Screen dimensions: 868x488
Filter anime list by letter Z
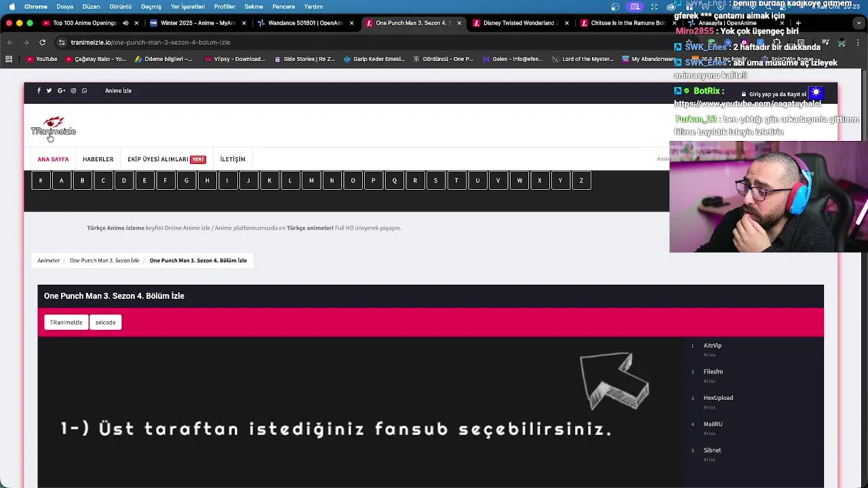click(581, 180)
